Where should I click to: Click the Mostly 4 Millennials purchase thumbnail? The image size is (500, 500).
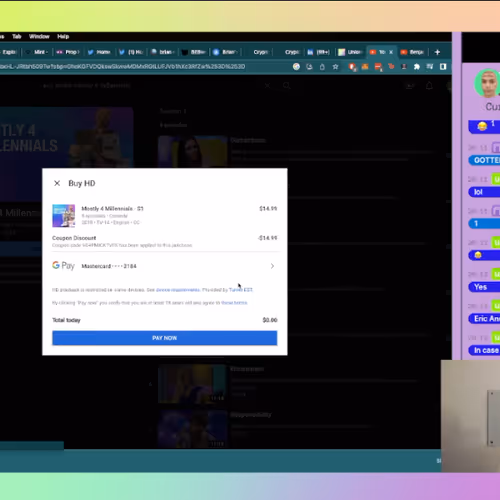64,216
